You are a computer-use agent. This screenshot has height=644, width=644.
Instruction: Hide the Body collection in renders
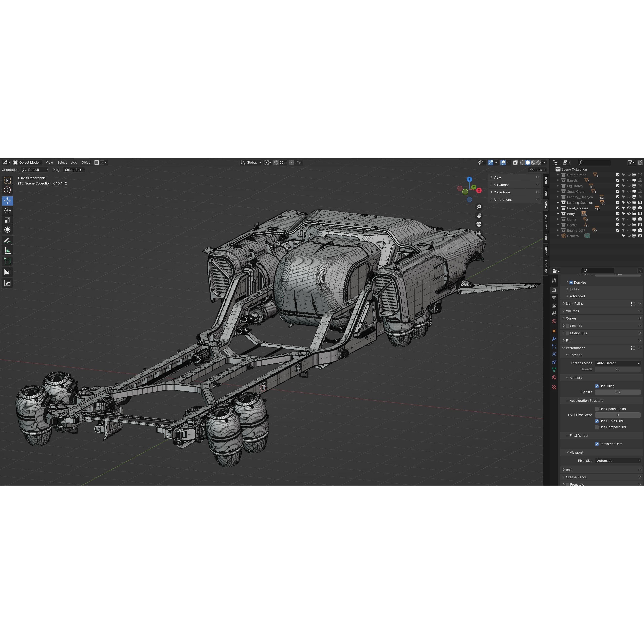640,214
